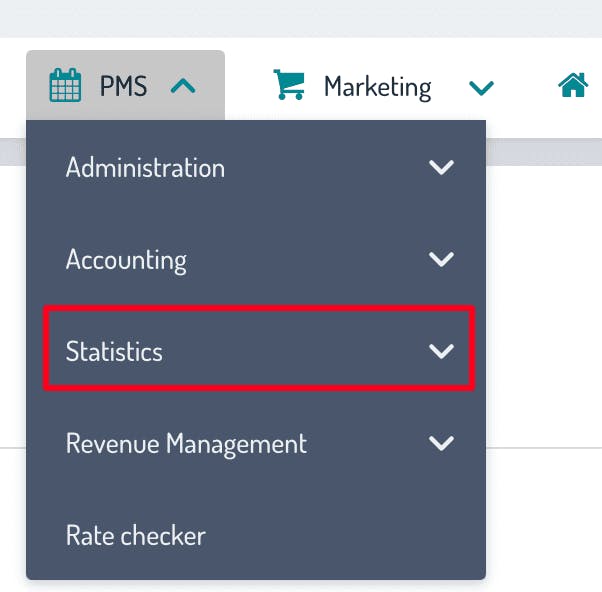Click the arrow icon on the Accounting row

coord(441,260)
